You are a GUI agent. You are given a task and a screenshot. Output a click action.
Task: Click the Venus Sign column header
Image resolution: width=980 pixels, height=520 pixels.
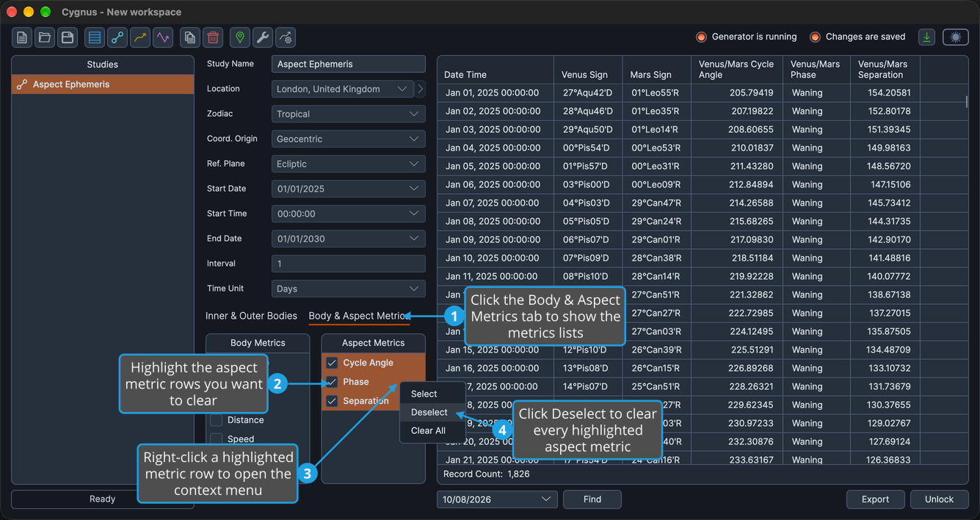tap(589, 70)
